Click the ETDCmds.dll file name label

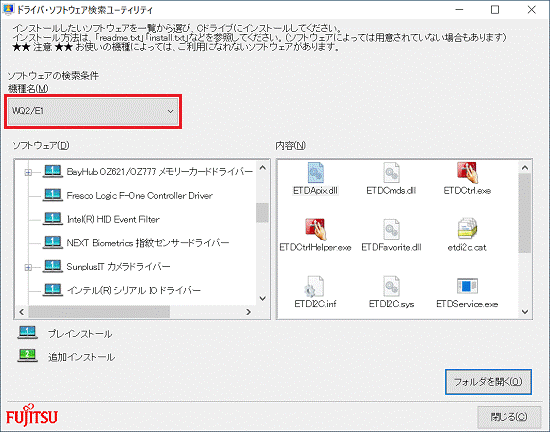point(391,190)
